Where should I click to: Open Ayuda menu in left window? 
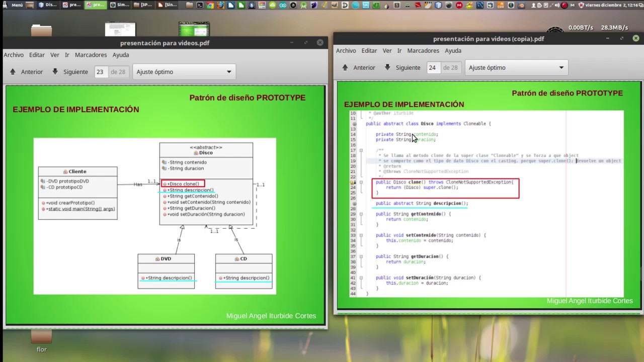(121, 55)
